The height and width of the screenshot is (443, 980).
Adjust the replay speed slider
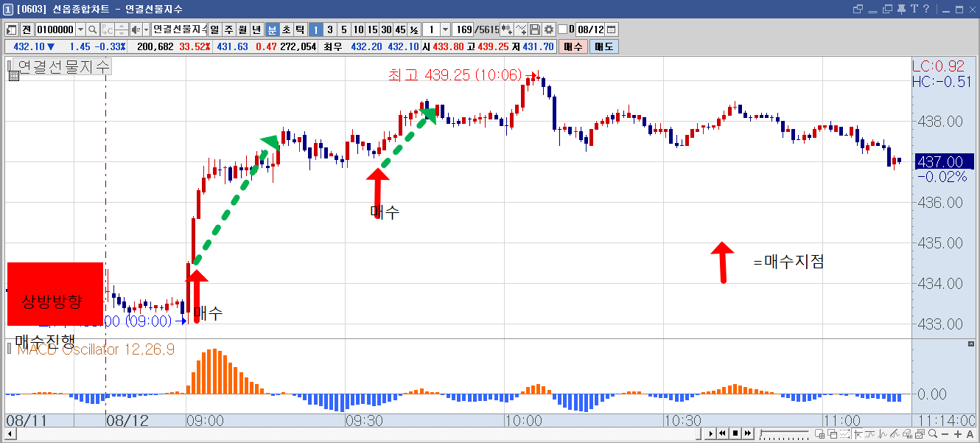[x=785, y=434]
